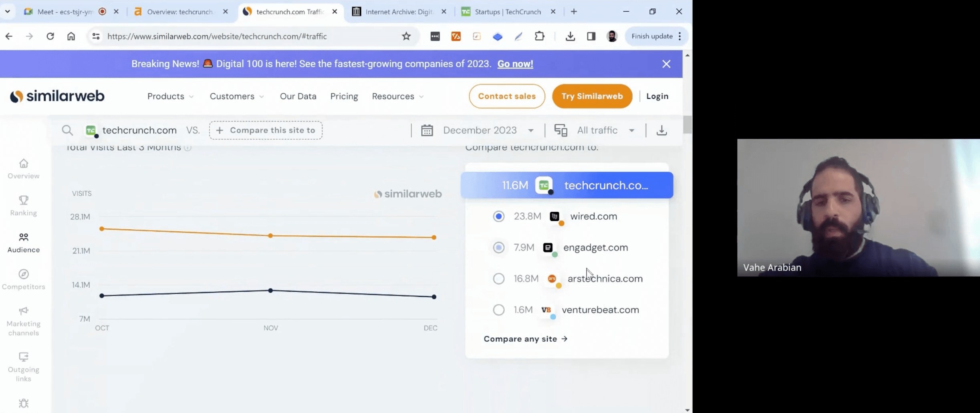Click the download report icon

pyautogui.click(x=661, y=130)
